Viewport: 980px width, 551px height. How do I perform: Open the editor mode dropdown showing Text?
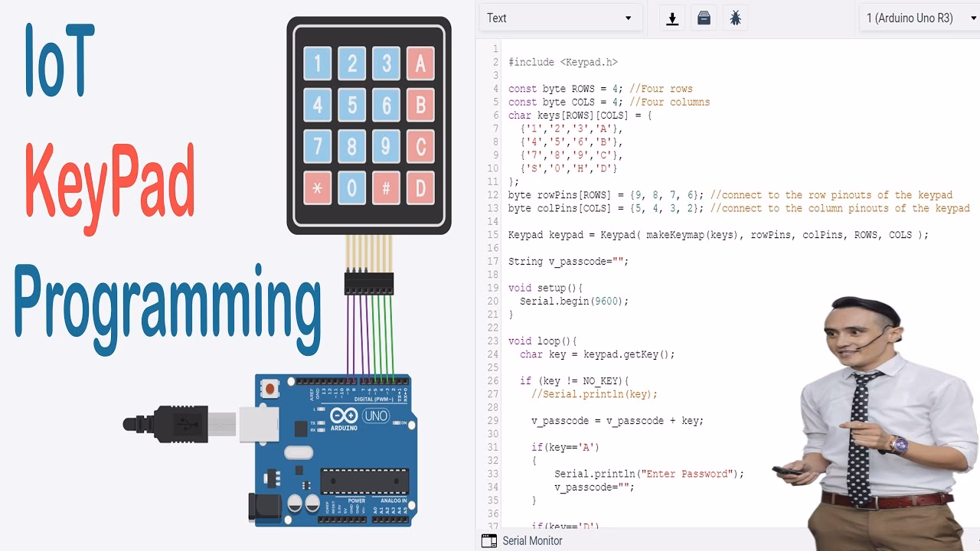(x=560, y=18)
